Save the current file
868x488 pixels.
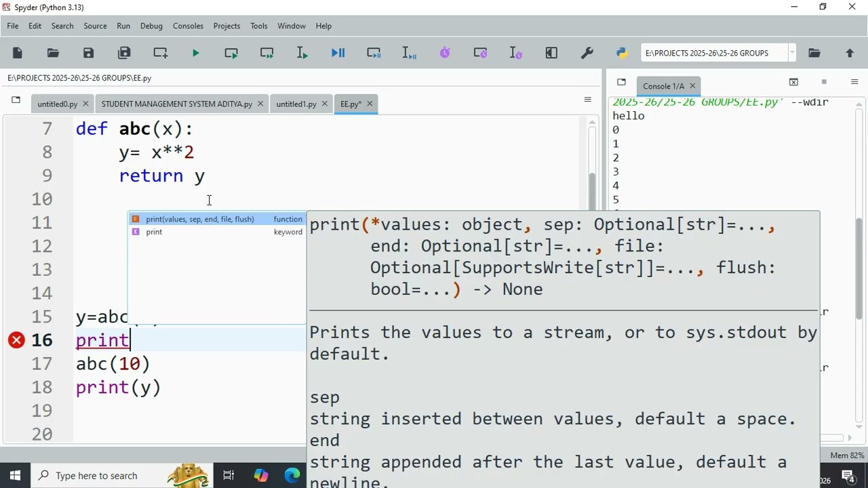tap(88, 53)
